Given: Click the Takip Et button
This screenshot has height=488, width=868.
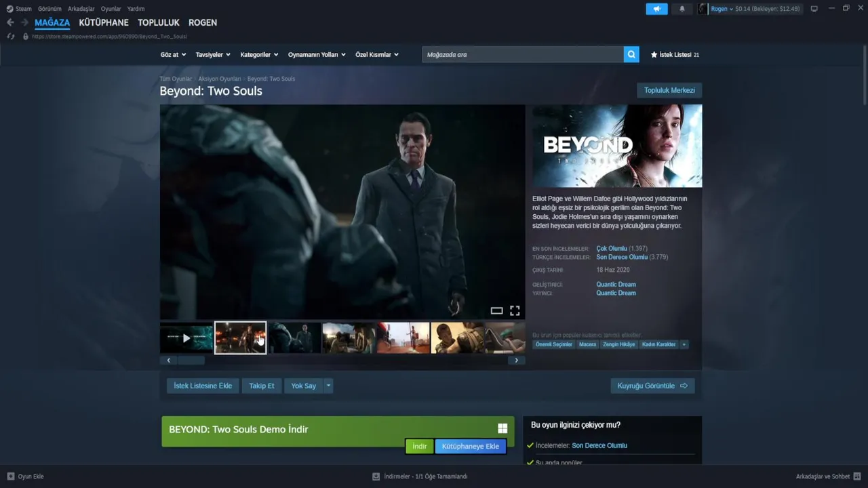Looking at the screenshot, I should [x=262, y=386].
